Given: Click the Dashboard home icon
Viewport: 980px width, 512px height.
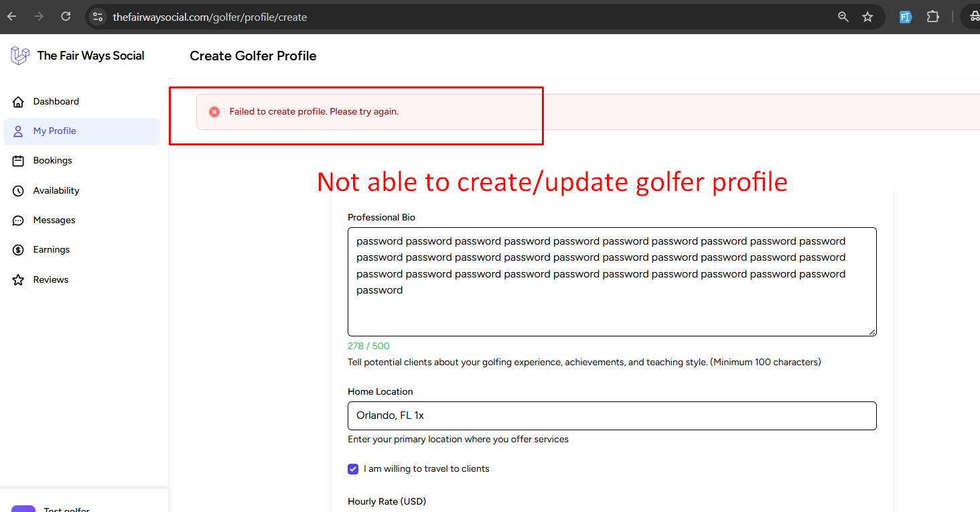Looking at the screenshot, I should point(19,102).
